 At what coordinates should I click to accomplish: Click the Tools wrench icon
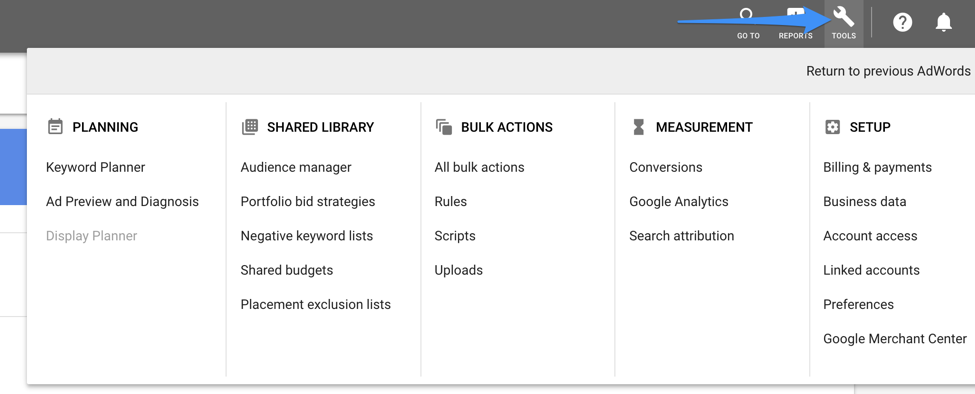pos(844,17)
